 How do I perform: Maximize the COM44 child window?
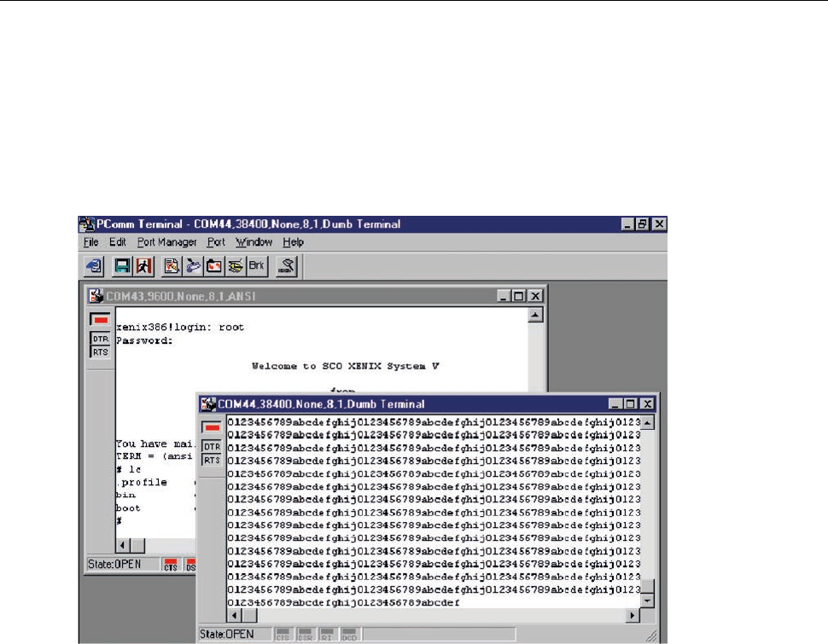(630, 404)
